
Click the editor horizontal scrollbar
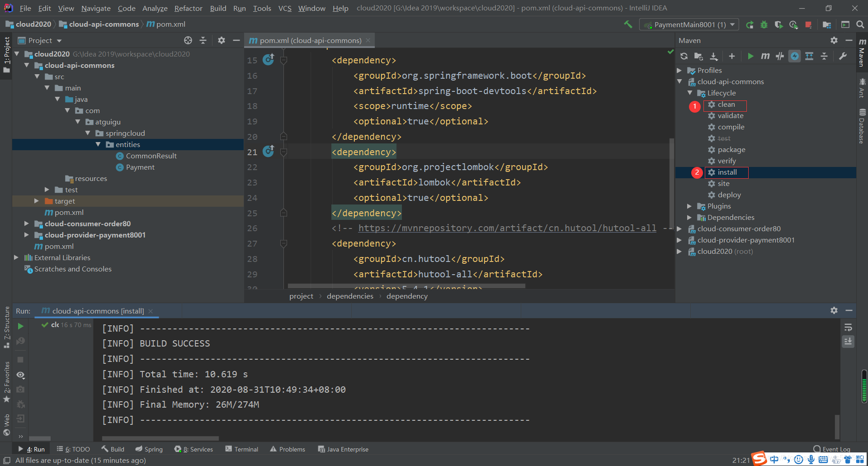[x=406, y=286]
